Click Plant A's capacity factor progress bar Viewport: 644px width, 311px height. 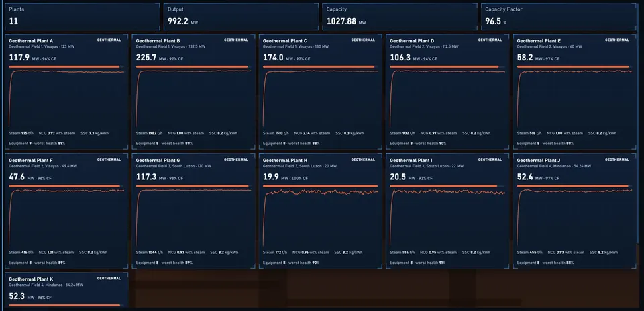pos(66,66)
